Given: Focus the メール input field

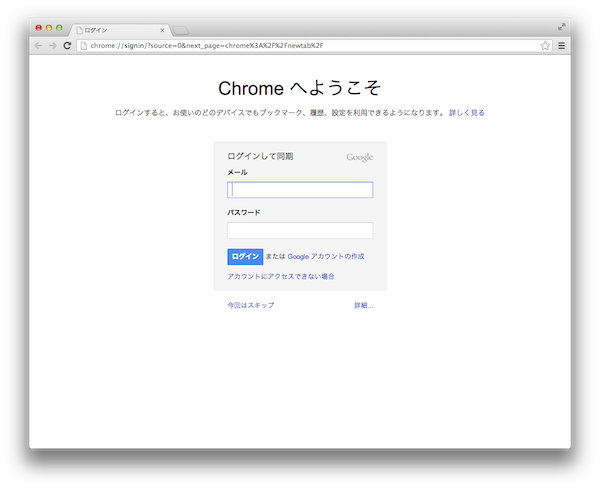Looking at the screenshot, I should [300, 190].
